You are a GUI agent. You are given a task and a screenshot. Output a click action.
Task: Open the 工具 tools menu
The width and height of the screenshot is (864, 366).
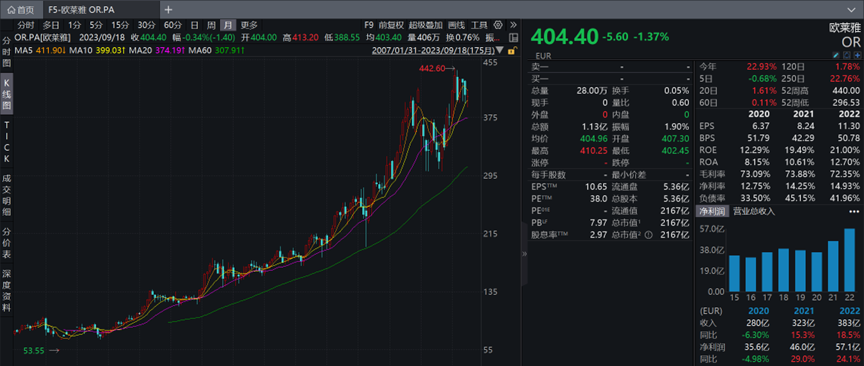click(479, 25)
